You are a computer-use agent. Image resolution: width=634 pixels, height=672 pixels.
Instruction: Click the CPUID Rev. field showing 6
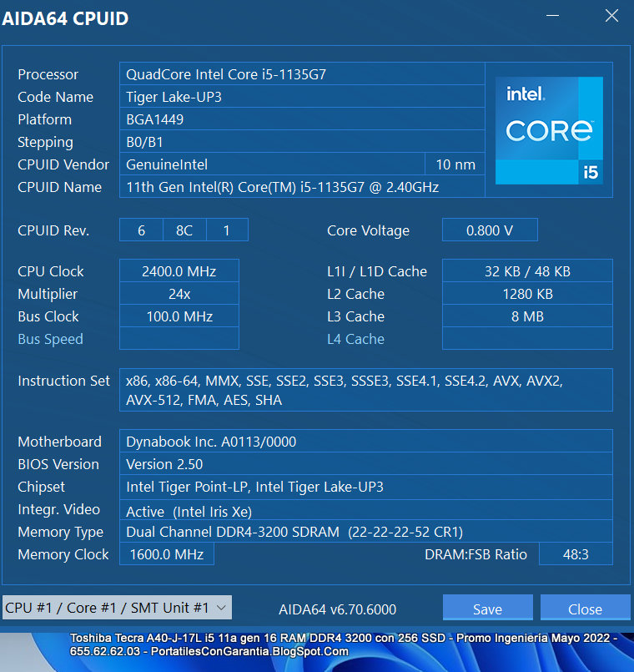coord(141,230)
